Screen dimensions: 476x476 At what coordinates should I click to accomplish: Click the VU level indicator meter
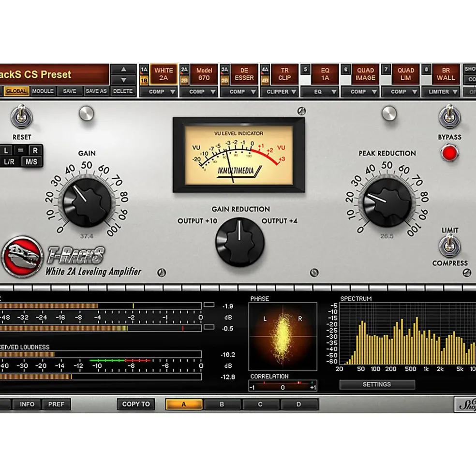[239, 155]
